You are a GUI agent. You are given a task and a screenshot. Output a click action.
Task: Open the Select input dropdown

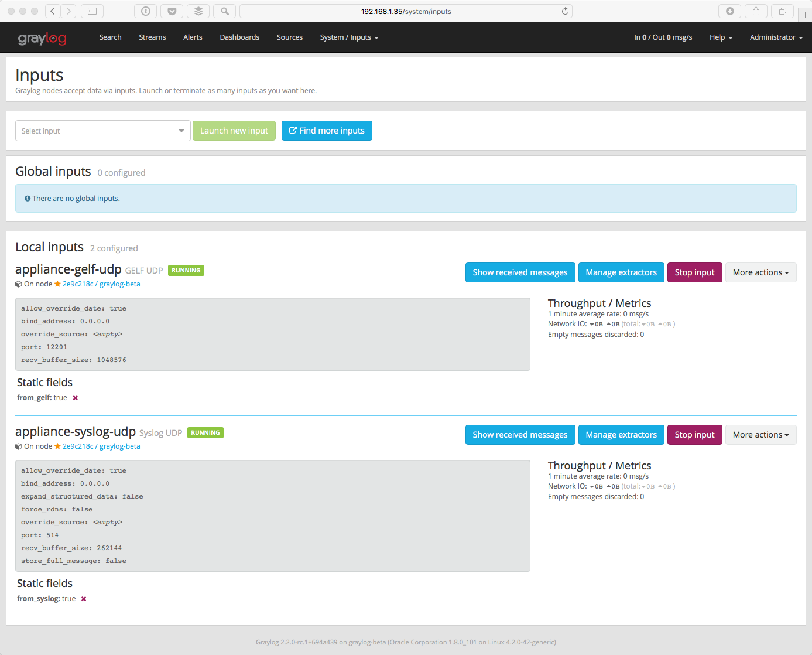(102, 131)
